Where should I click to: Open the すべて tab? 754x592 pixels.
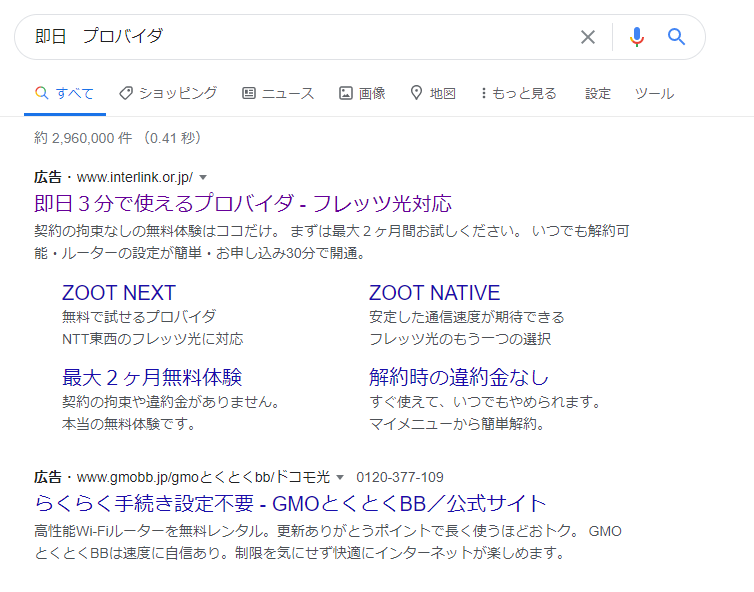pos(65,93)
